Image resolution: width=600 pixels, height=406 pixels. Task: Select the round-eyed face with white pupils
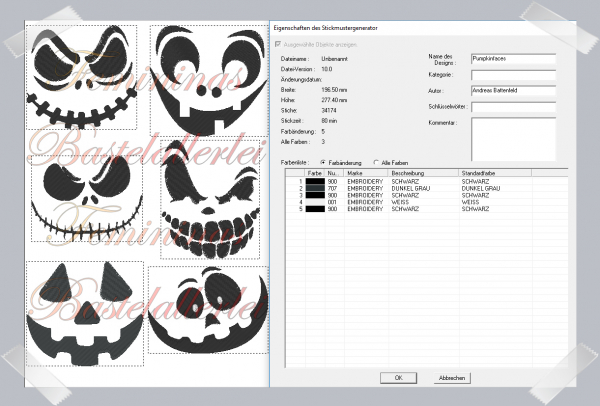click(x=209, y=310)
